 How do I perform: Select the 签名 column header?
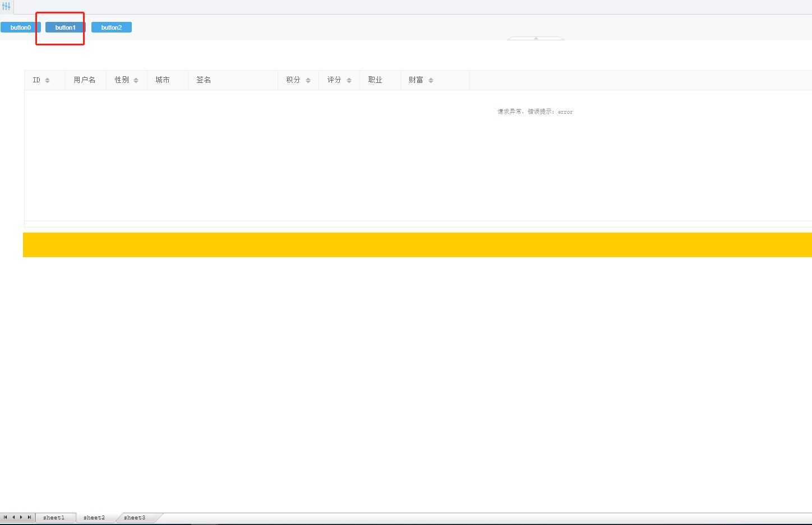[x=233, y=80]
